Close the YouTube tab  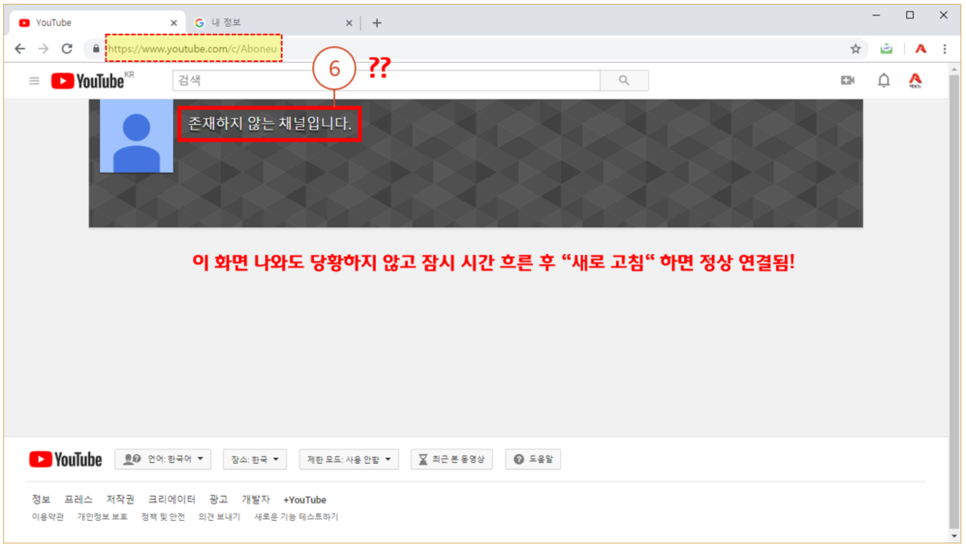click(x=174, y=23)
